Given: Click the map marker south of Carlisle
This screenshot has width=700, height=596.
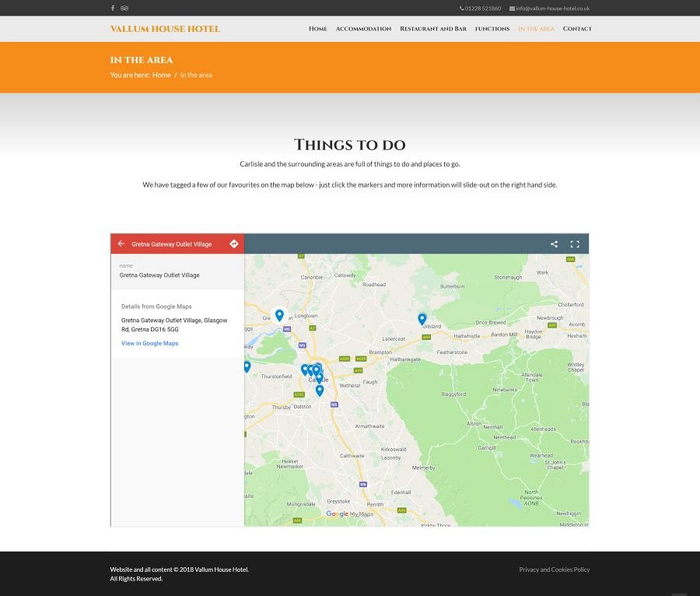Looking at the screenshot, I should (x=320, y=390).
